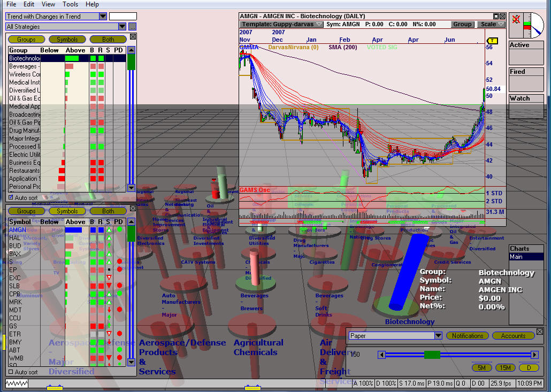
Task: Click the DarvasNirvana (0) indicator label
Action: click(x=293, y=47)
